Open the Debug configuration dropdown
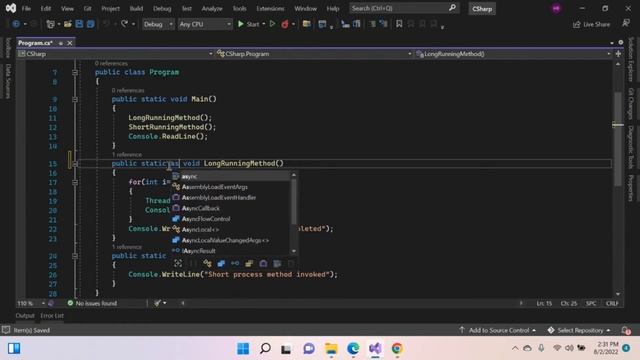 point(158,24)
